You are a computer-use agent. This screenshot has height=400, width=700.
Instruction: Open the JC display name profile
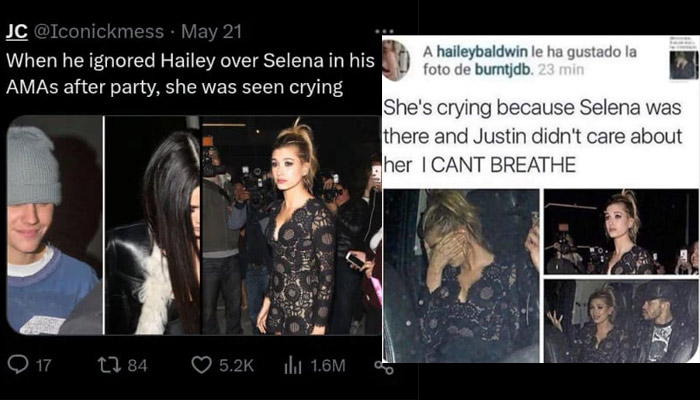tap(17, 32)
